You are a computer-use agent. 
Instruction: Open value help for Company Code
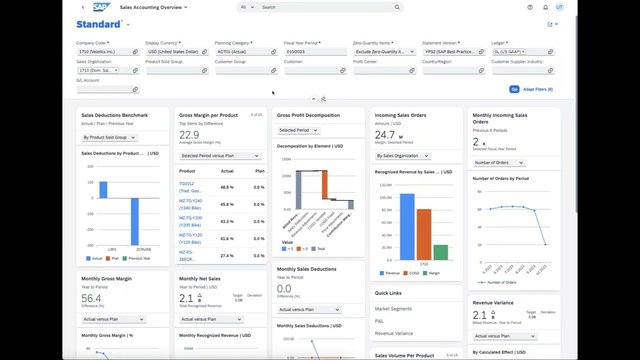pos(135,52)
